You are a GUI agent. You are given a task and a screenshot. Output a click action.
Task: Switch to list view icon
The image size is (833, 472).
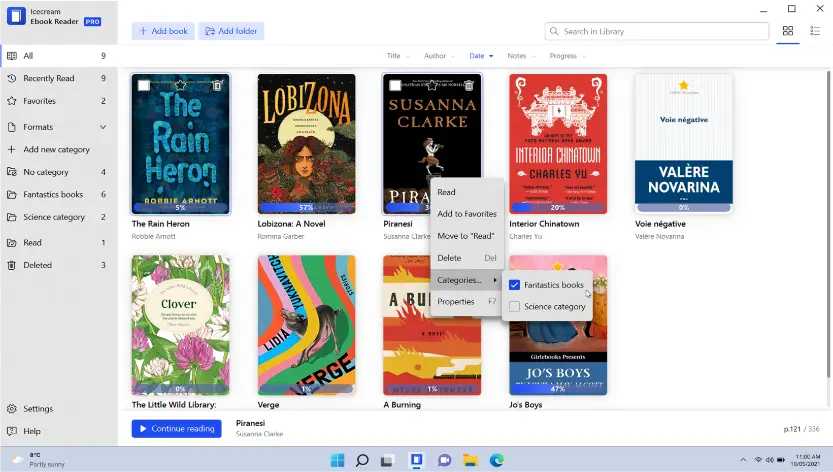pos(815,31)
